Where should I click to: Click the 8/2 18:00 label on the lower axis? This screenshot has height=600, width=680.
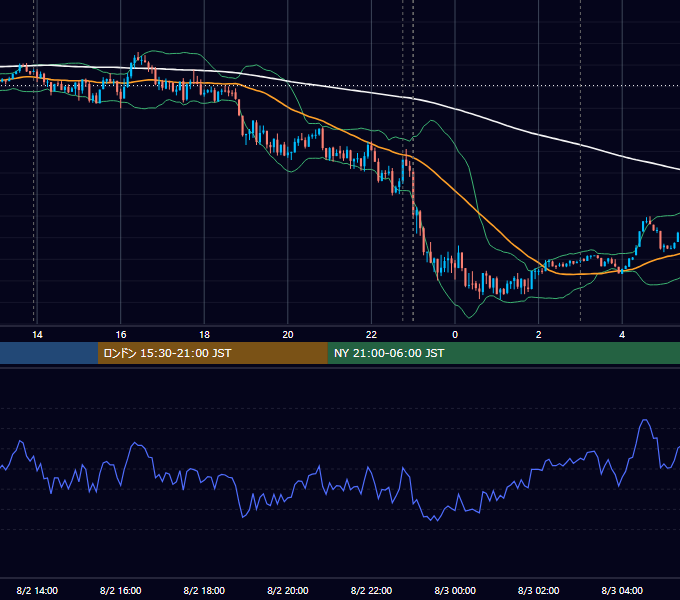click(x=204, y=590)
